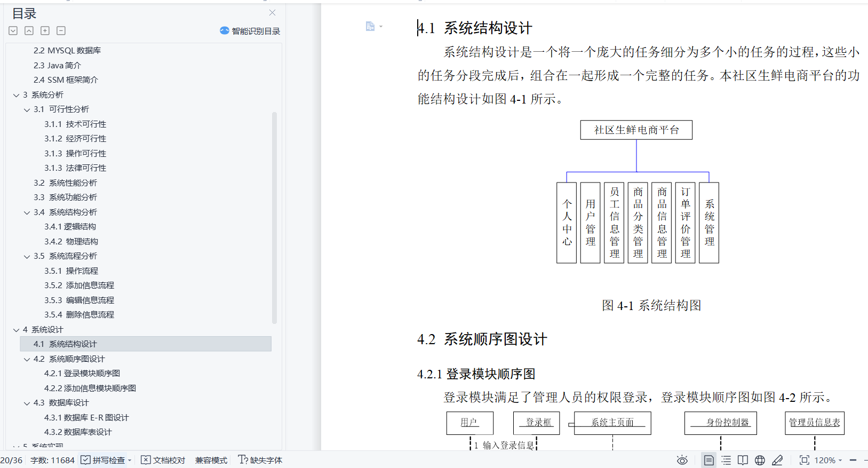Screen dimensions: 868x468
Task: Open the 拼写检查 dropdown arrow
Action: pyautogui.click(x=130, y=461)
